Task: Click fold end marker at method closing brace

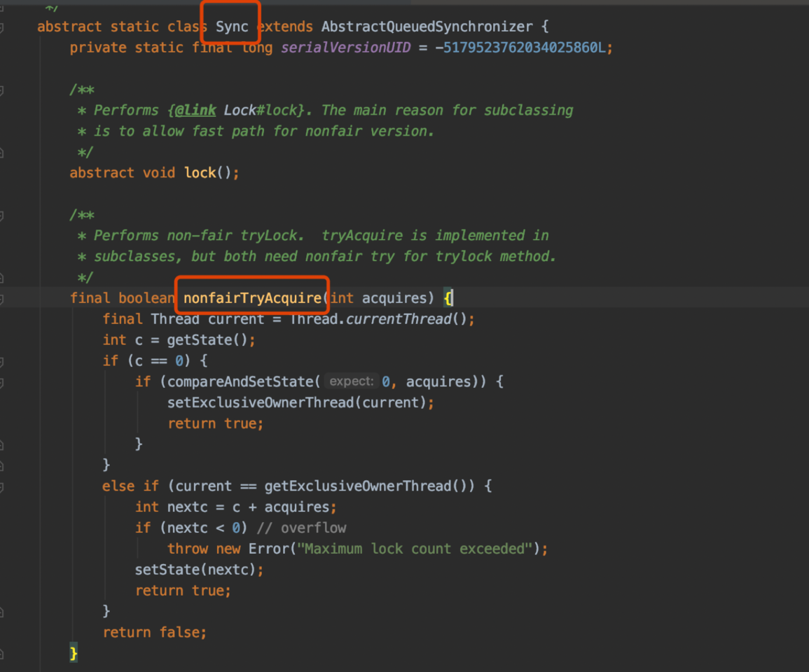Action: pos(2,653)
